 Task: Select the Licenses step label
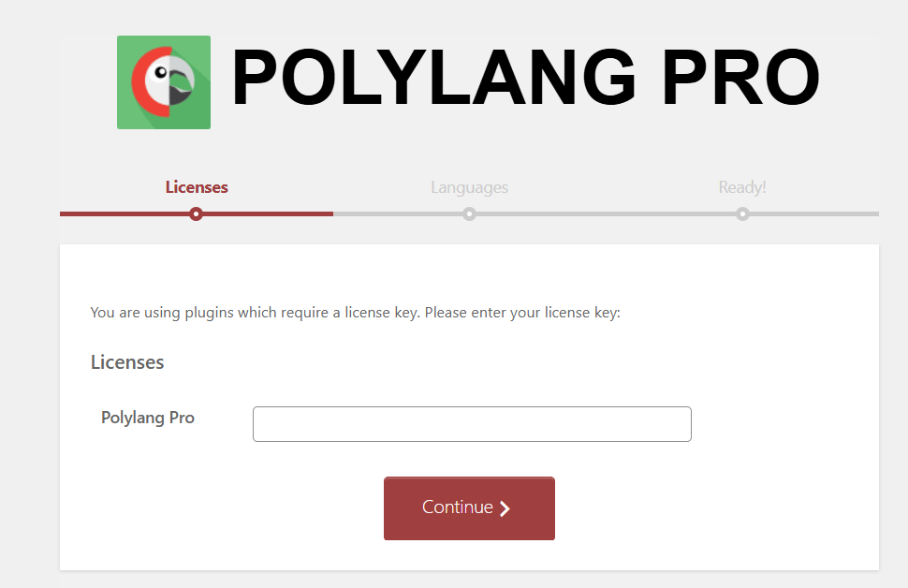pyautogui.click(x=197, y=187)
